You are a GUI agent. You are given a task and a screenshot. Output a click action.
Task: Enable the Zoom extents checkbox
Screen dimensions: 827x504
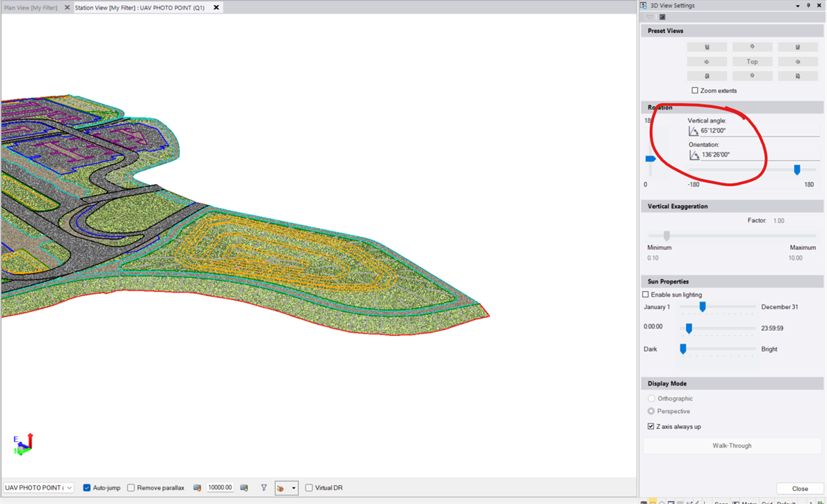click(695, 91)
